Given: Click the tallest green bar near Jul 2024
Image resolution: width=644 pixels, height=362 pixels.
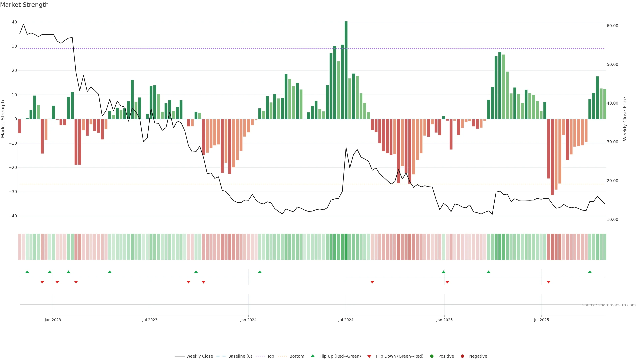Looking at the screenshot, I should pos(346,70).
